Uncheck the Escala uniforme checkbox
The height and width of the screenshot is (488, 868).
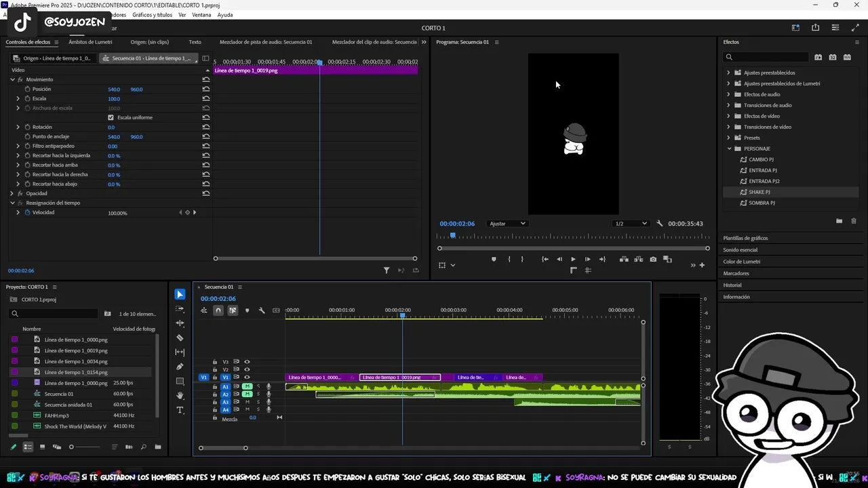111,117
